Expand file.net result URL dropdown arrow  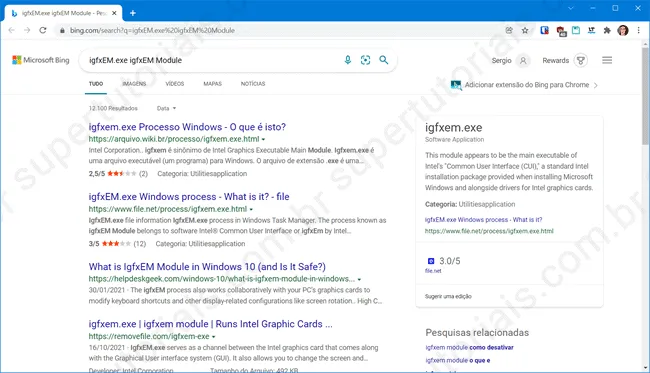tap(251, 209)
